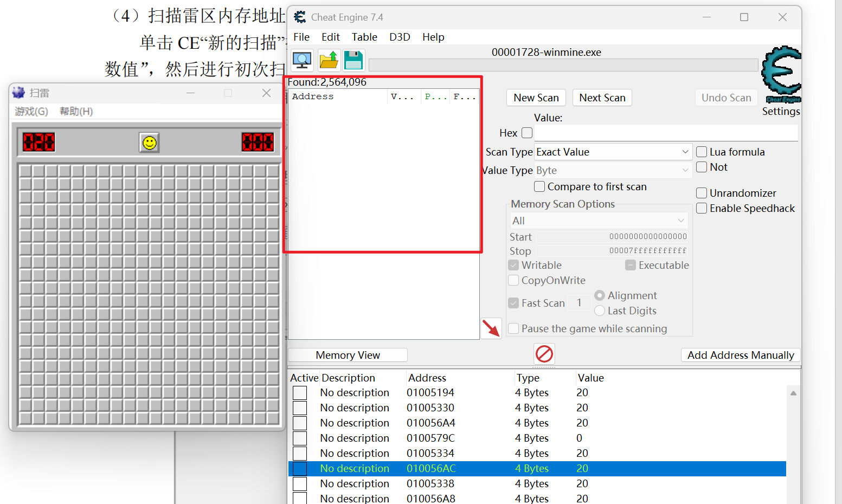Enable Speedhack checkbox

click(702, 208)
